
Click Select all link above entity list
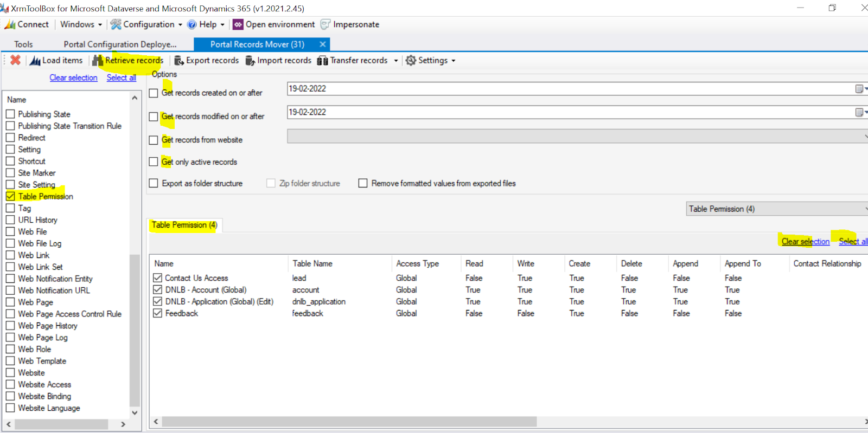click(122, 77)
